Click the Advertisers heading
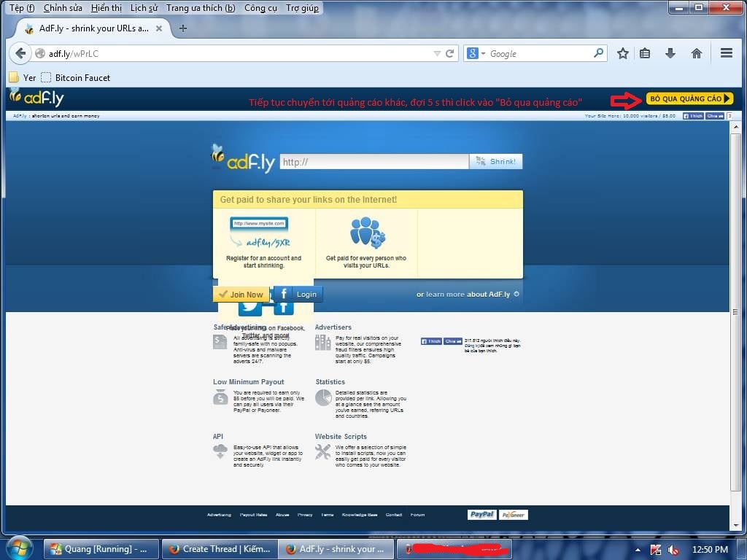Image resolution: width=747 pixels, height=560 pixels. (x=333, y=327)
